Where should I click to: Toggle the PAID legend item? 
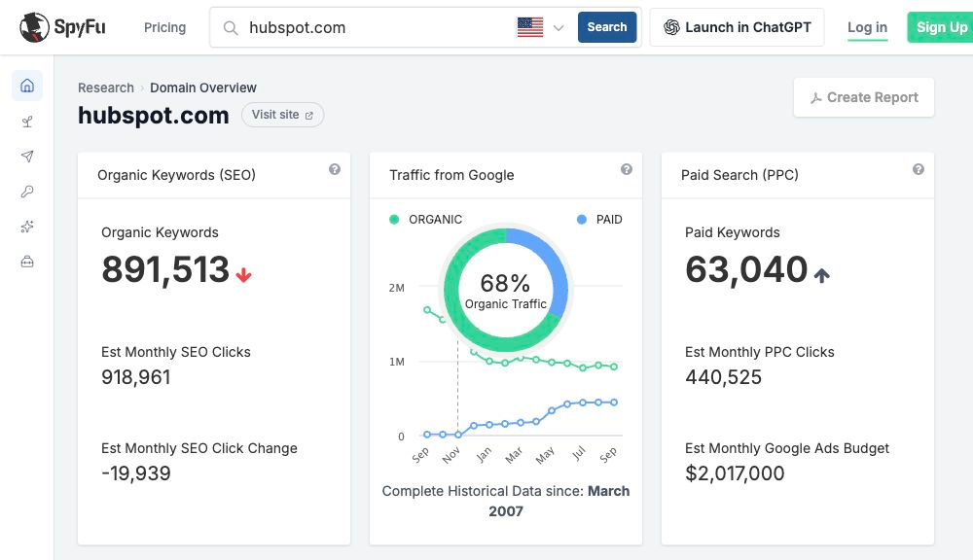pos(599,220)
